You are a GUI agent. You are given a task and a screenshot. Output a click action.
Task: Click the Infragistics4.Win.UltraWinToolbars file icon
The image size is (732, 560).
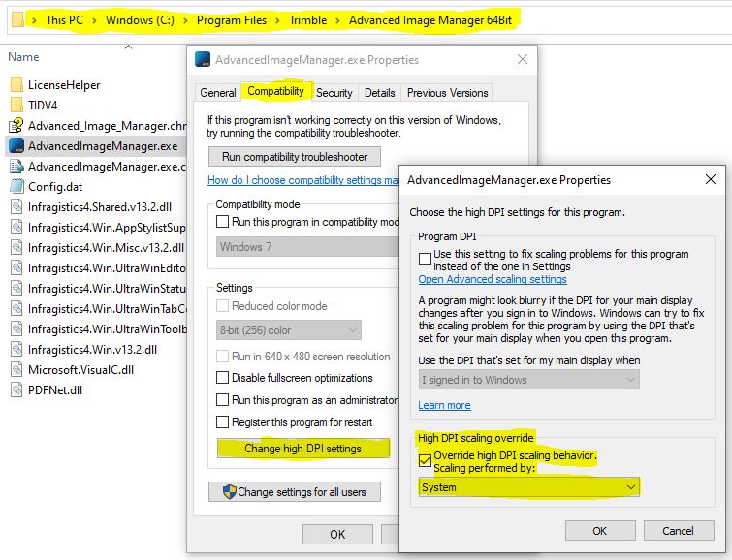[16, 329]
